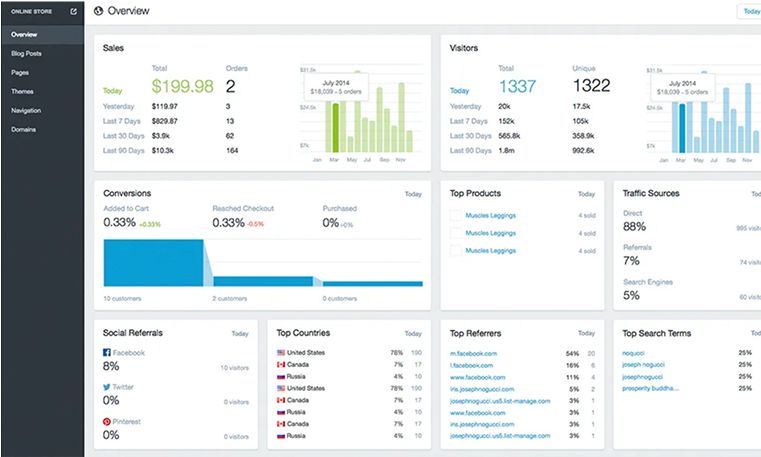This screenshot has width=761, height=457.
Task: Open prosperity buddha search term link
Action: click(651, 388)
